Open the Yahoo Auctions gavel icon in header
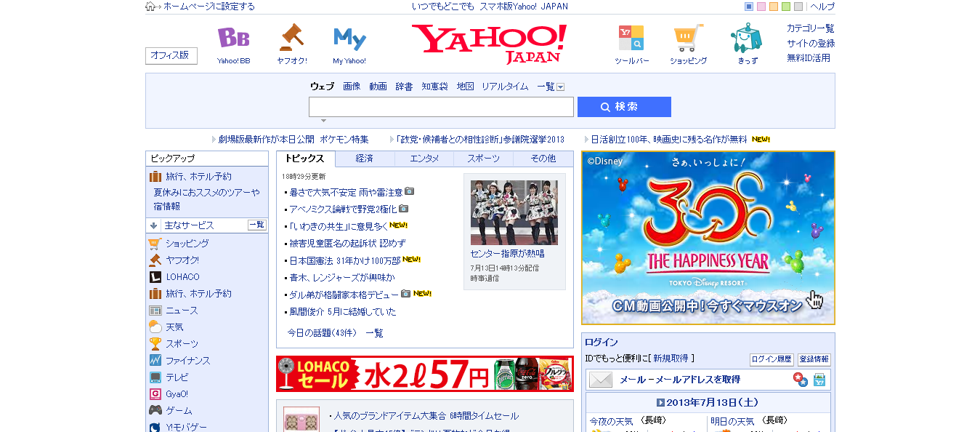Image resolution: width=980 pixels, height=432 pixels. (x=291, y=38)
